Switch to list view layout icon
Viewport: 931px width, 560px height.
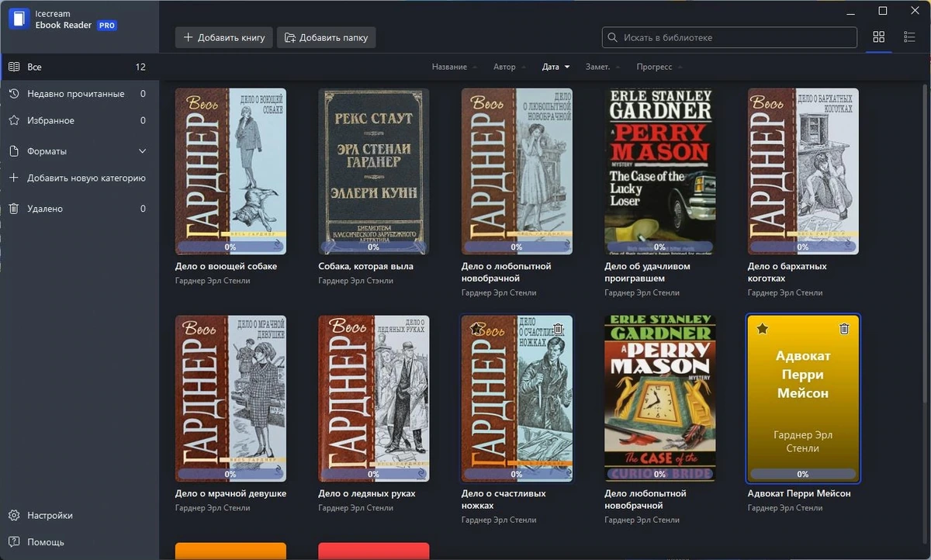tap(910, 37)
